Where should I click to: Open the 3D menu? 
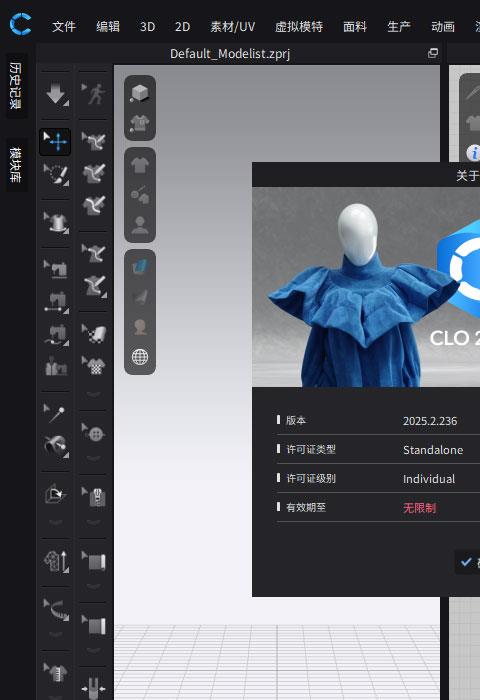[147, 27]
